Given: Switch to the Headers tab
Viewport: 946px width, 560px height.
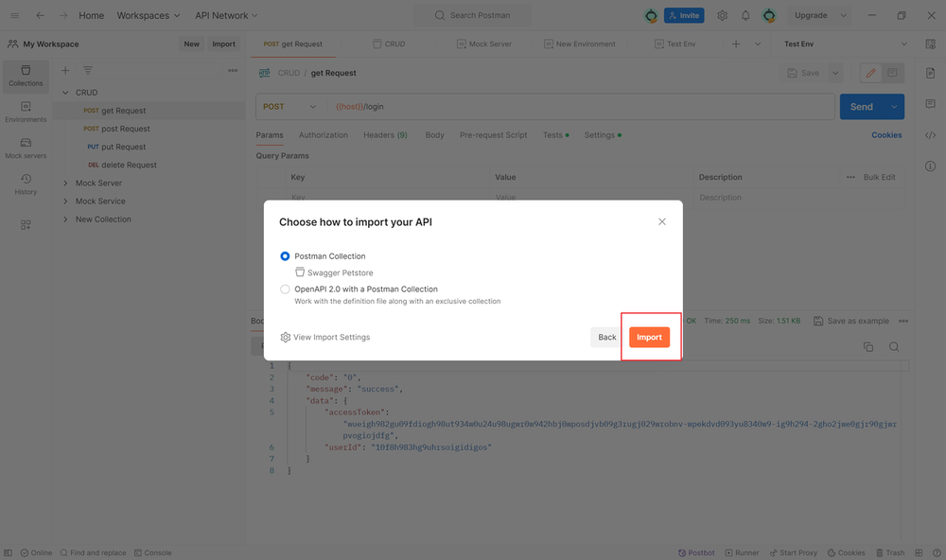Looking at the screenshot, I should point(385,135).
